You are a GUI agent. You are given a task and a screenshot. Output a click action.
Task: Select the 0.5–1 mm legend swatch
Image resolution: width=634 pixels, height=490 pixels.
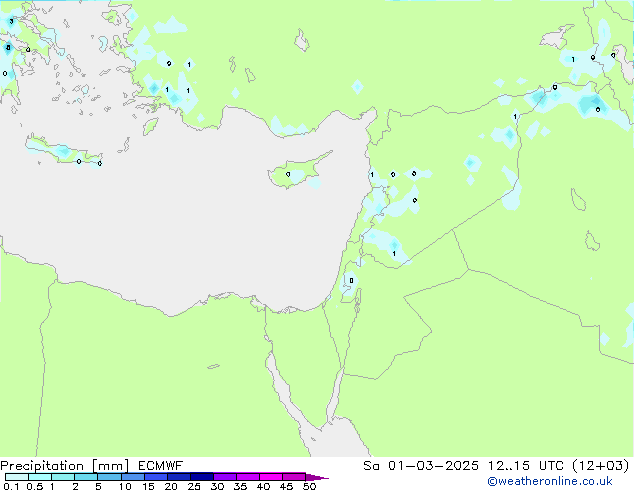40,477
